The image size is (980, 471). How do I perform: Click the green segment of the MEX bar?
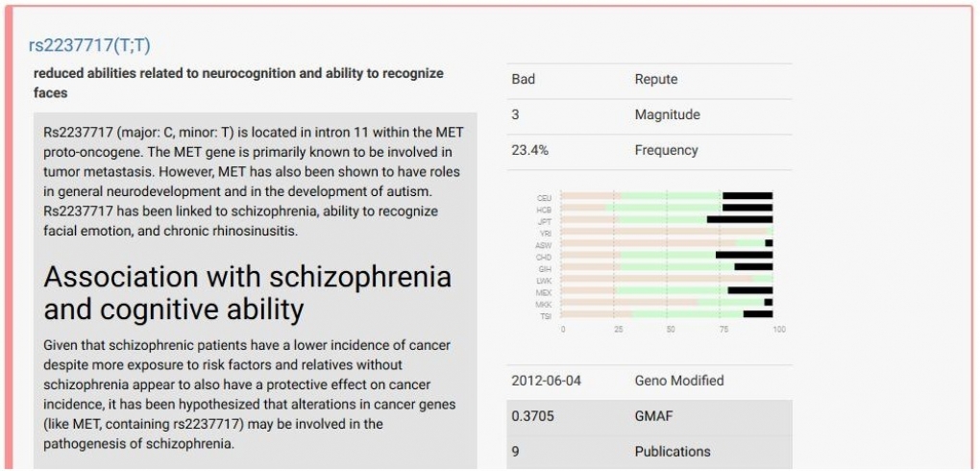673,290
